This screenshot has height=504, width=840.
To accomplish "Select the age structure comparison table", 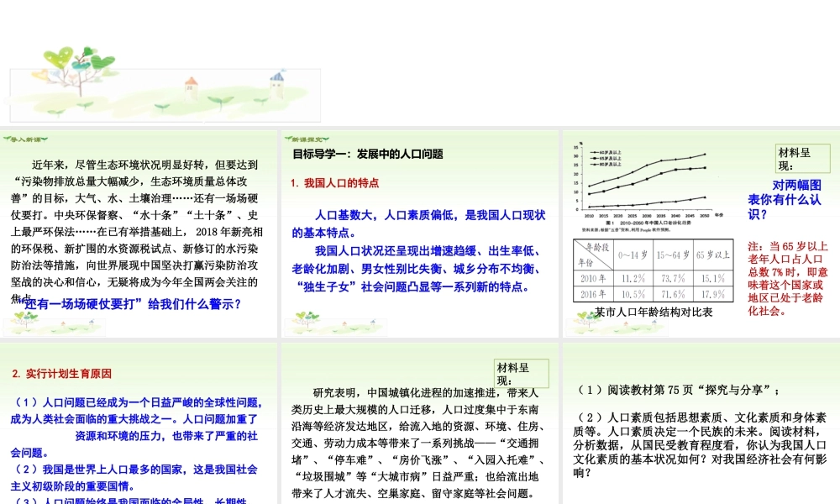I will [x=650, y=270].
